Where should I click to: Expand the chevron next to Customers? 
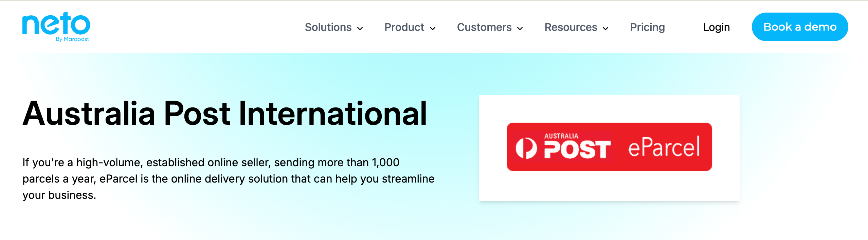click(520, 29)
